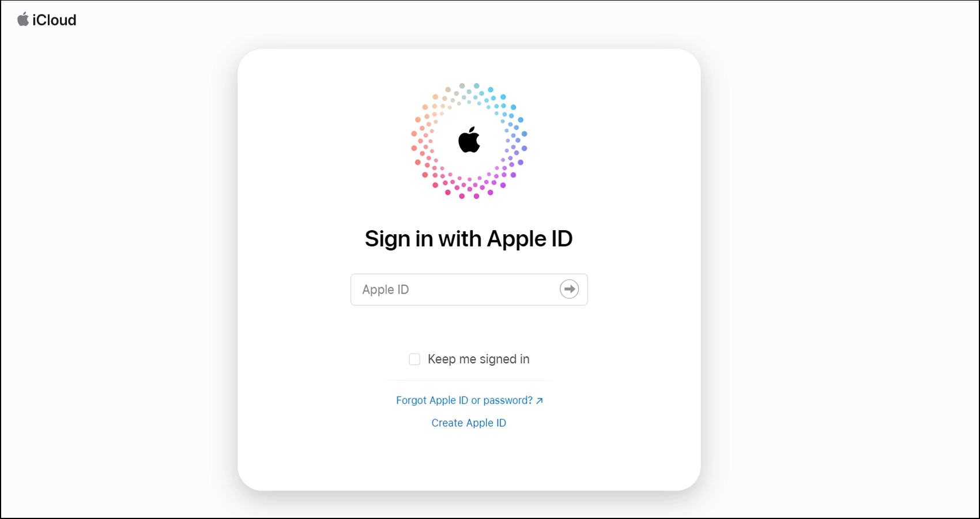
Task: Submit with the circled arrow continue button
Action: click(570, 289)
